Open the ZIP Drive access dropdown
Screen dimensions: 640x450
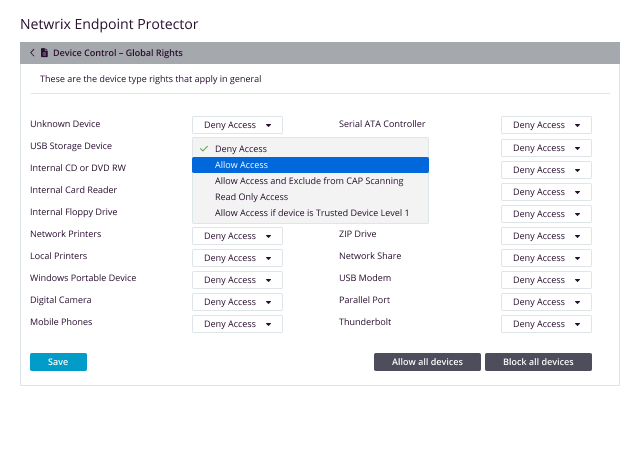(546, 236)
